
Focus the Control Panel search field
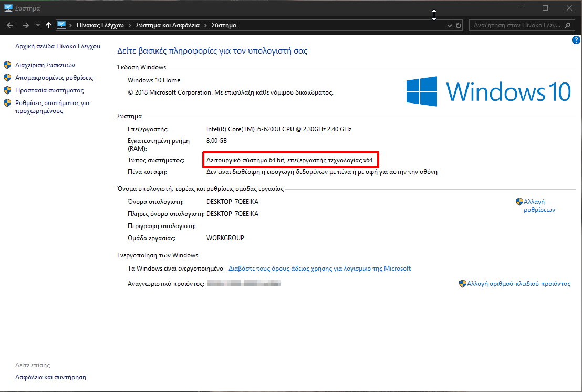[515, 25]
